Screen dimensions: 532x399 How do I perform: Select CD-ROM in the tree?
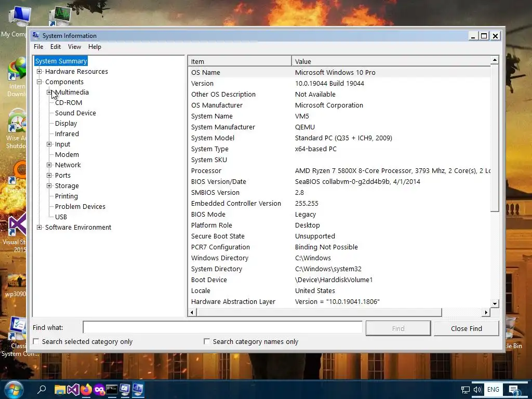coord(69,102)
